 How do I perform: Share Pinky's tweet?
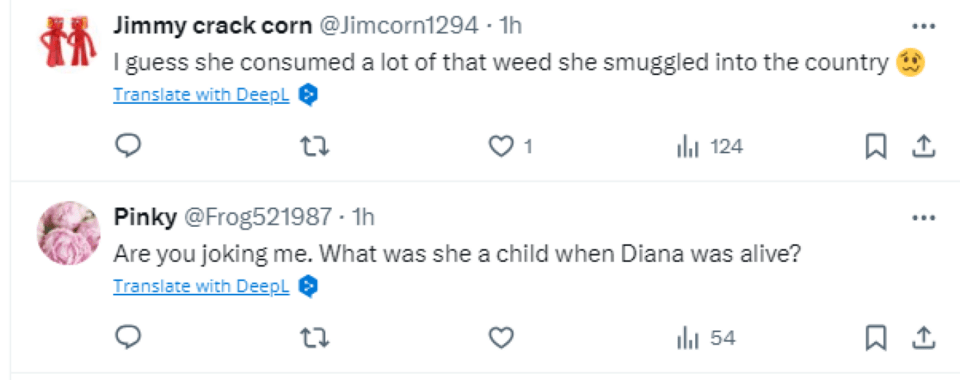coord(923,338)
